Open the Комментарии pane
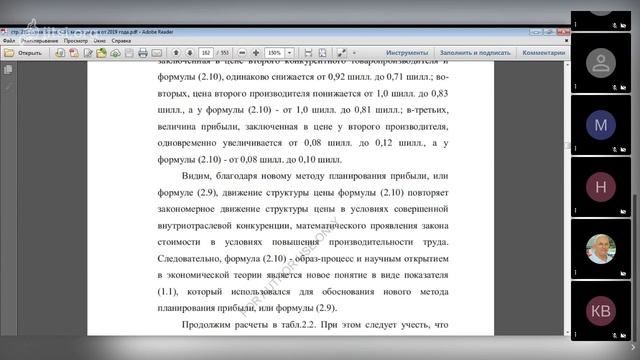 [544, 53]
